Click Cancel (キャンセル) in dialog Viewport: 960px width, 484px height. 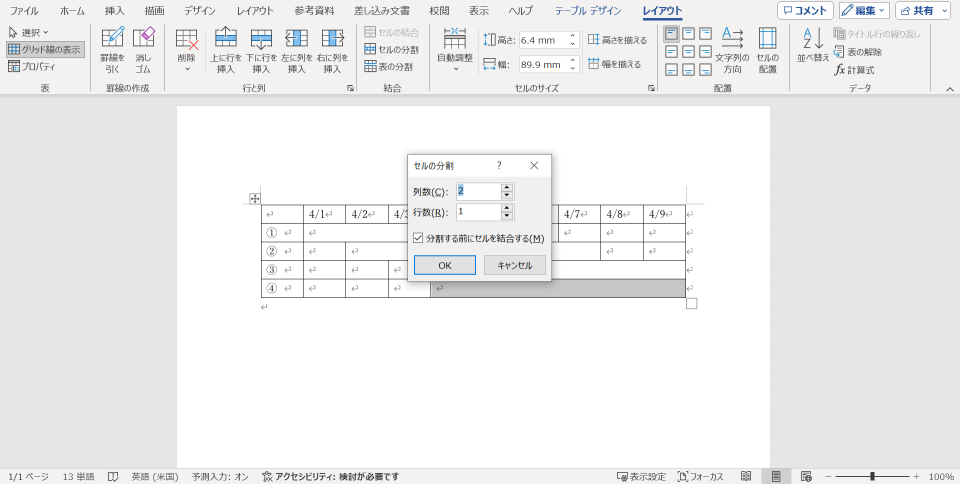coord(514,265)
